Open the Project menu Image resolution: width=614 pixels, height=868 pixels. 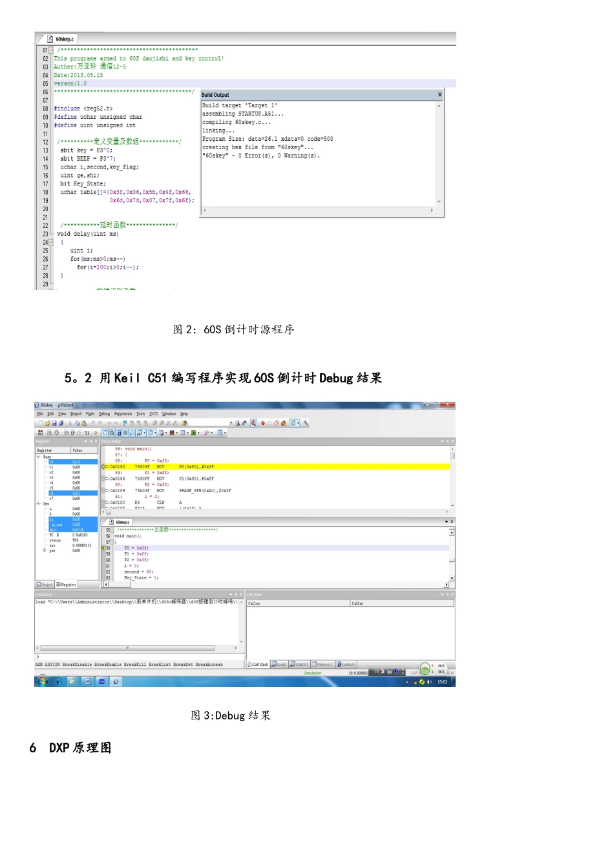click(76, 414)
